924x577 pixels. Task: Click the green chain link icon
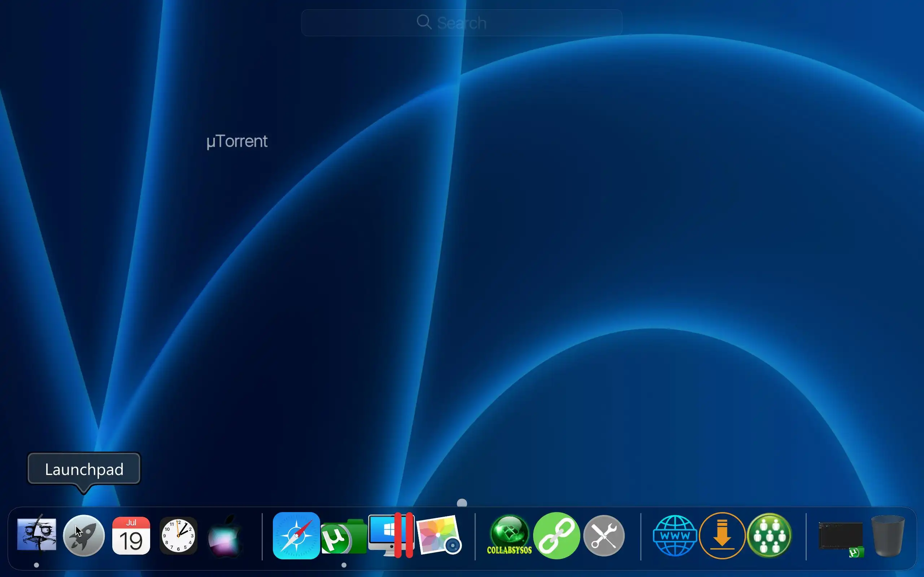[556, 536]
